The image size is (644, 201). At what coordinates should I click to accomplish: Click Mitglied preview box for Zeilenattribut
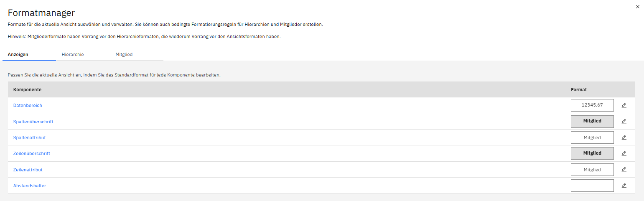pyautogui.click(x=592, y=170)
